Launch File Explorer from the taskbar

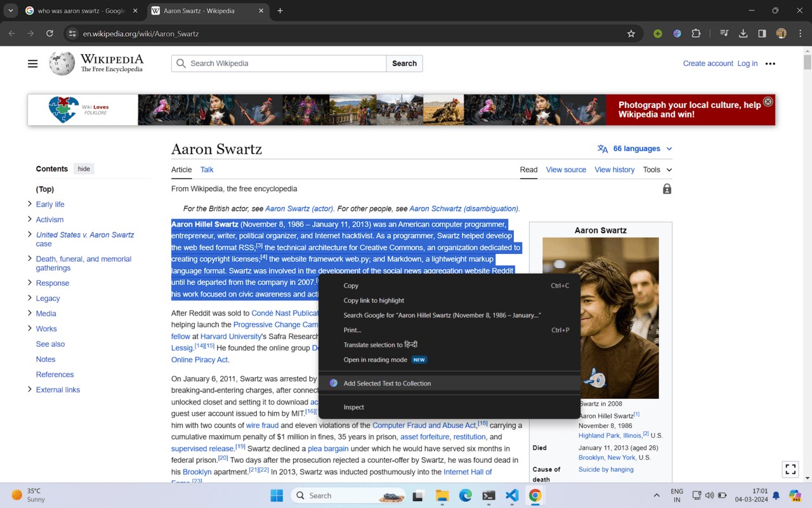(x=442, y=495)
